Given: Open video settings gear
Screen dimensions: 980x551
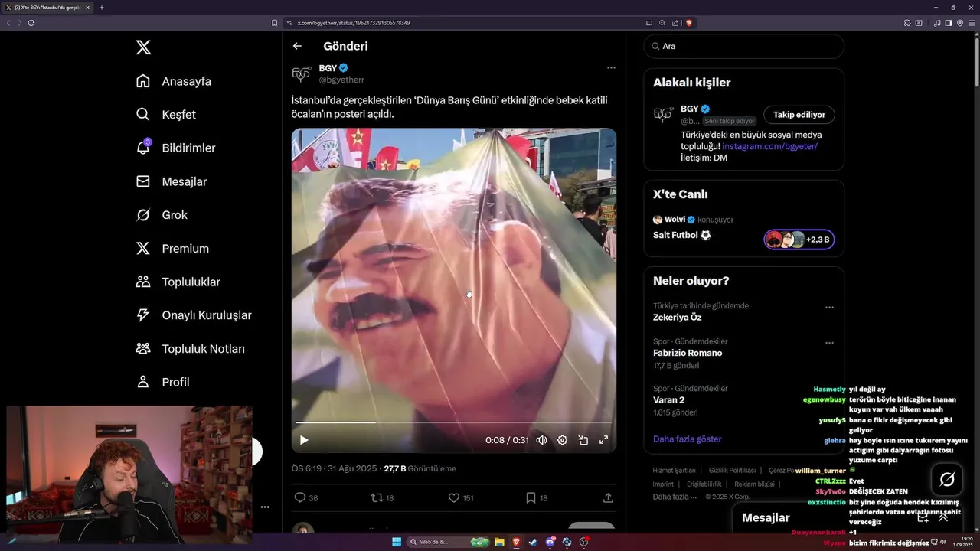Looking at the screenshot, I should coord(562,440).
